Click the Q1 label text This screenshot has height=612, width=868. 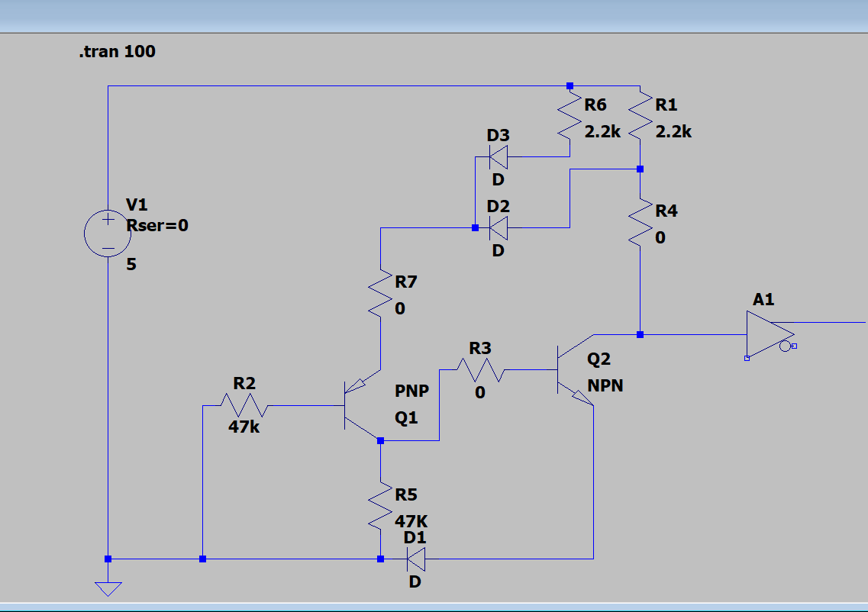point(406,417)
